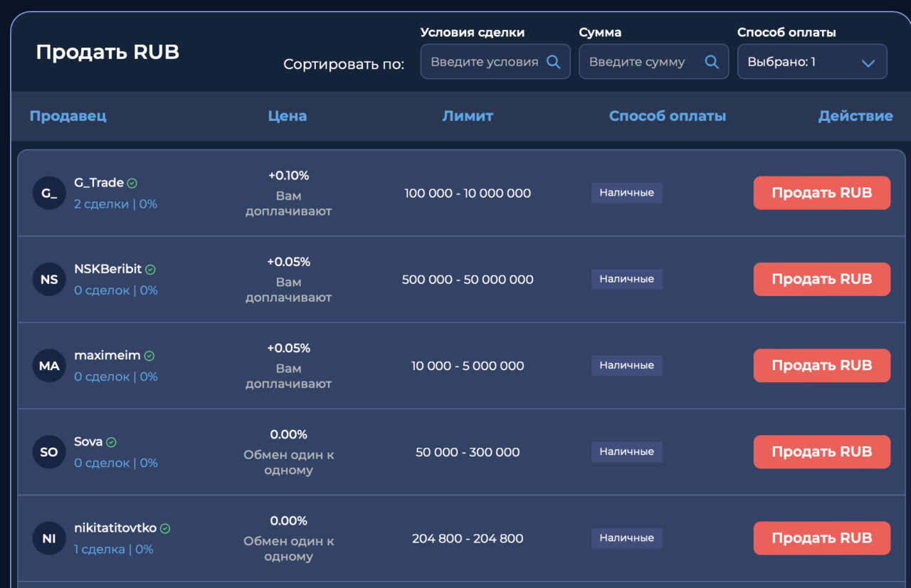Expand payment method chevron arrow
The width and height of the screenshot is (911, 588).
(868, 63)
